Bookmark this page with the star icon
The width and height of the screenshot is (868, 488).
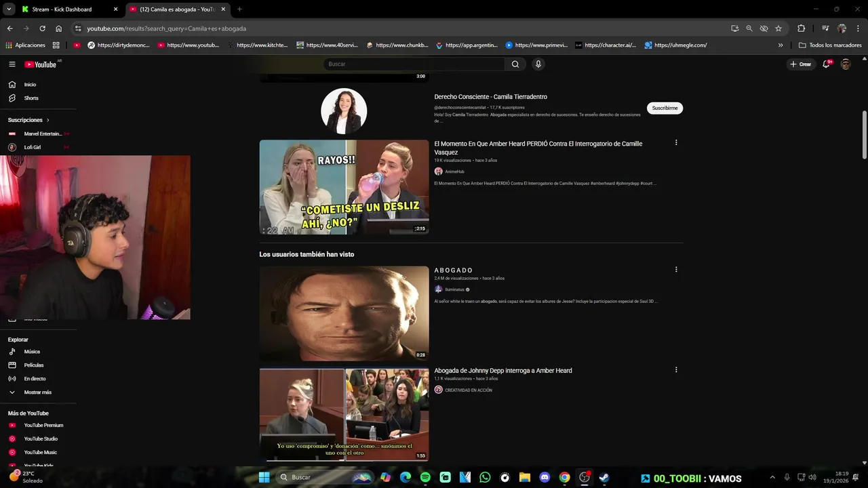pos(778,28)
